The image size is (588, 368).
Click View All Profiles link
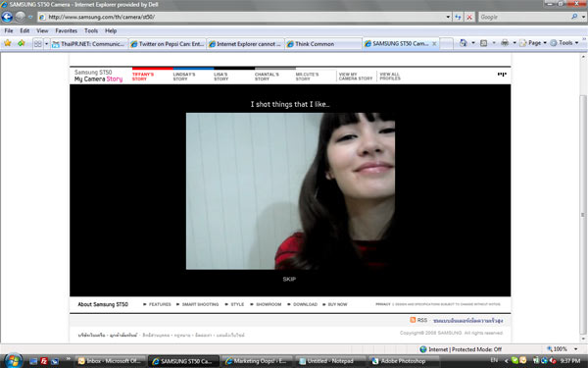(x=390, y=77)
